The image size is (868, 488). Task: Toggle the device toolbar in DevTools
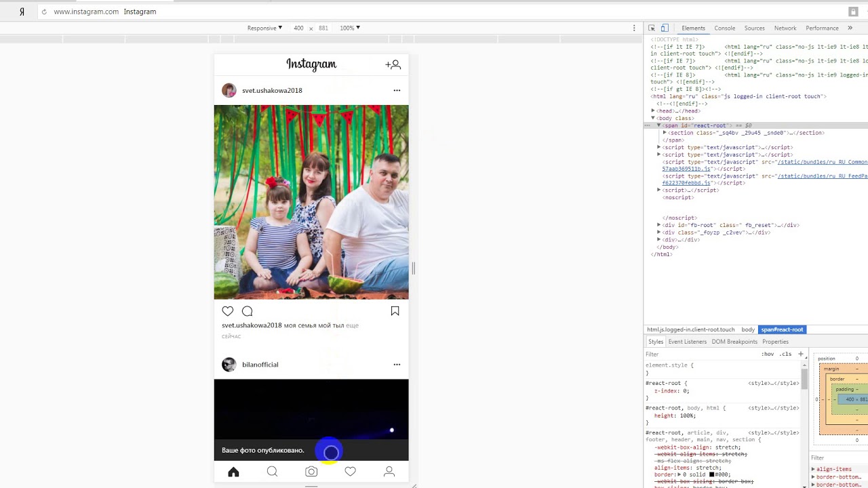665,28
